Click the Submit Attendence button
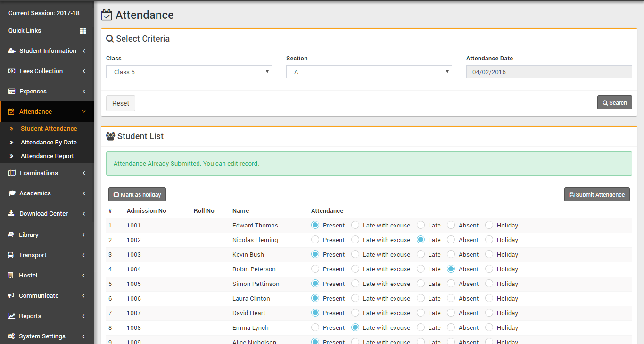 [x=596, y=194]
